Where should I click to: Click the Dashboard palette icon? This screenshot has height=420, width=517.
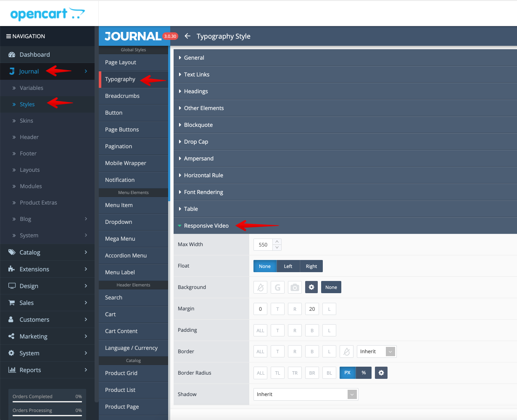[12, 55]
